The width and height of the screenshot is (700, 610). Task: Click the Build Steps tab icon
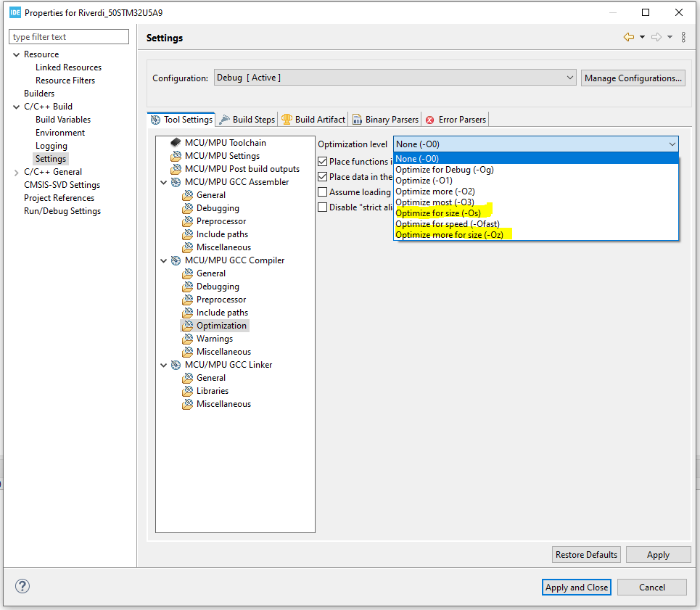tap(225, 119)
